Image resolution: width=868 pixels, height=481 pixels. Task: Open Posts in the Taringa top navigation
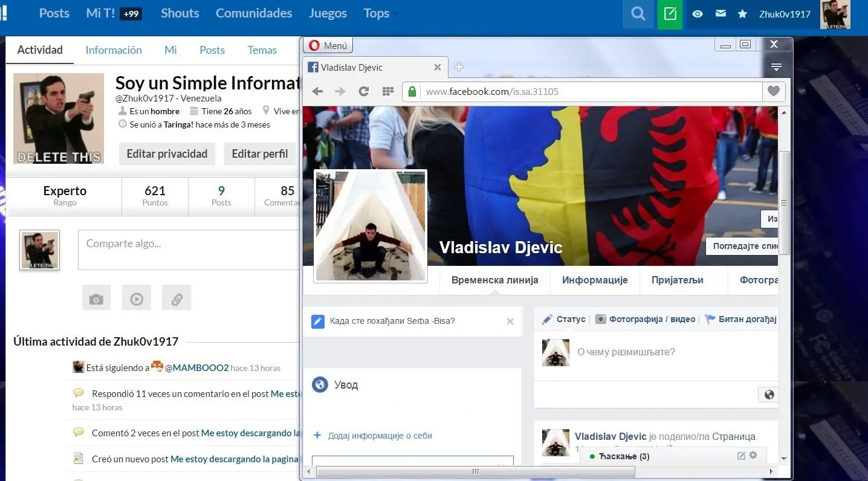(x=54, y=13)
